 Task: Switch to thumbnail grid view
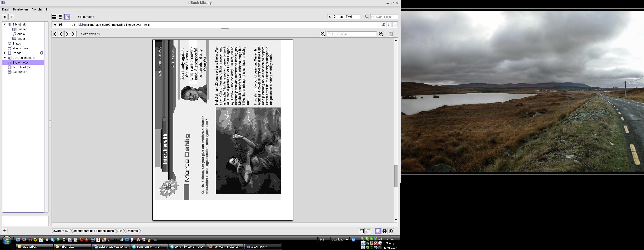point(61,17)
